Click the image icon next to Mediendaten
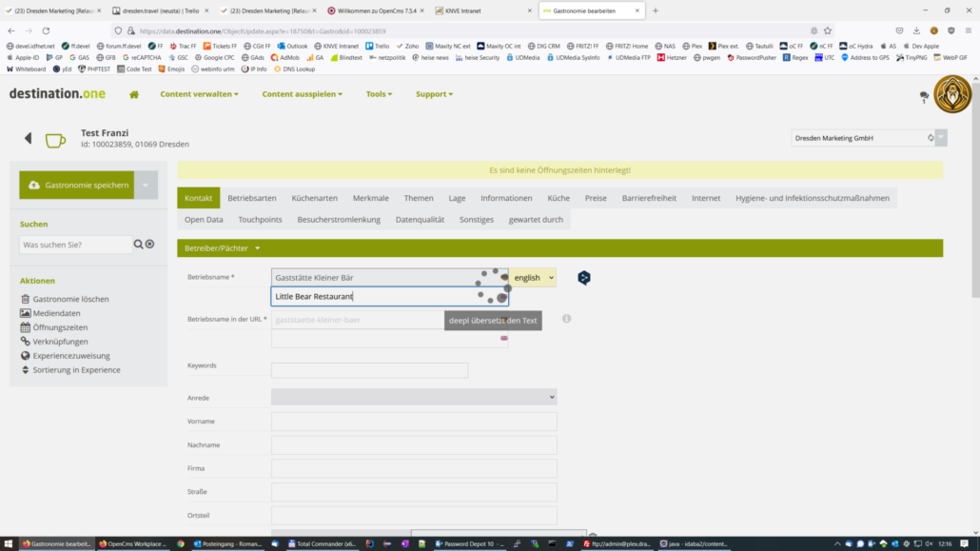Viewport: 980px width, 551px height. pyautogui.click(x=25, y=313)
